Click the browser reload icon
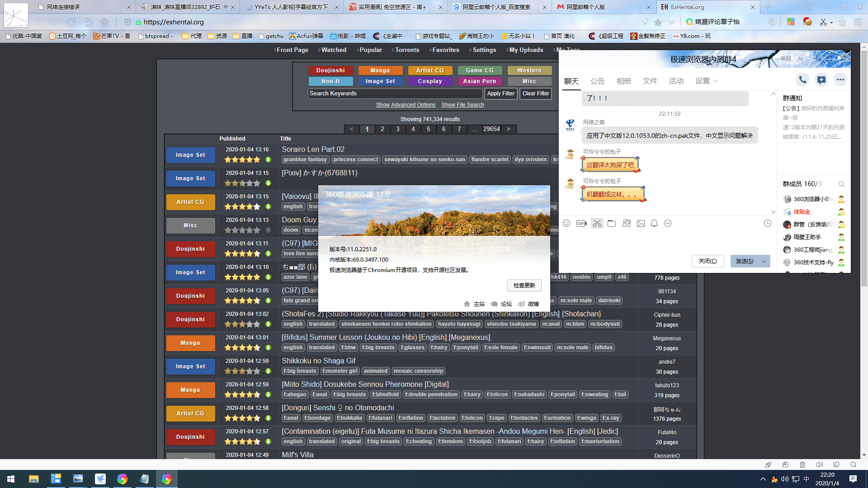The height and width of the screenshot is (488, 868). 71,22
